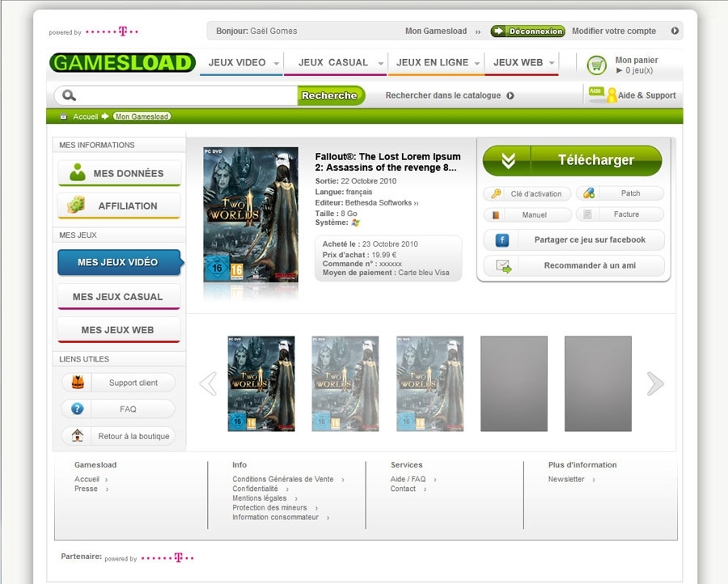Select MES JEUX WEB in sidebar
728x584 pixels.
118,330
